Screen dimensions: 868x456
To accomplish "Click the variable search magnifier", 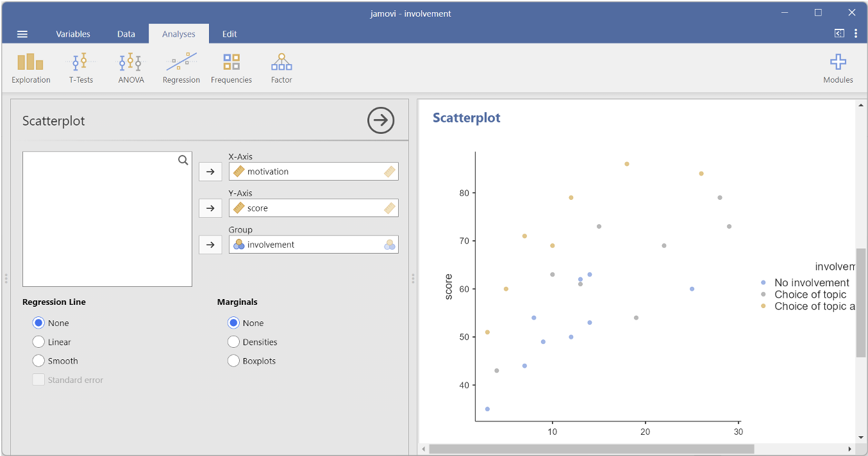I will (x=183, y=160).
